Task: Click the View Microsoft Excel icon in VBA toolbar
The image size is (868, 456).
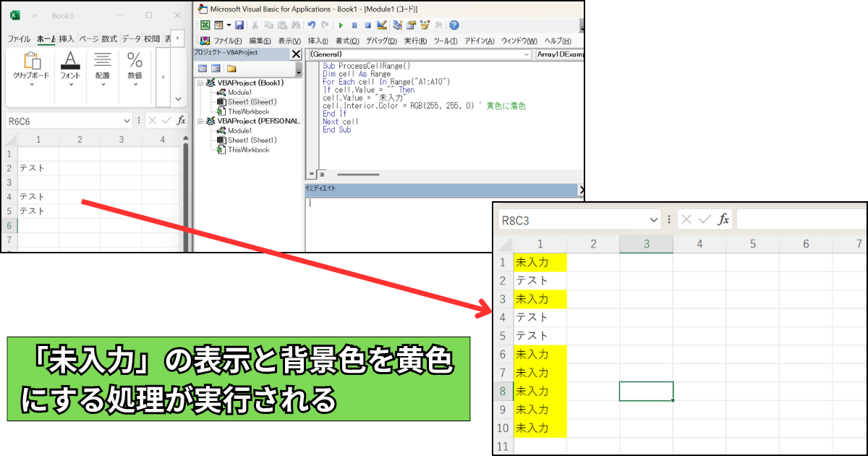Action: coord(205,25)
